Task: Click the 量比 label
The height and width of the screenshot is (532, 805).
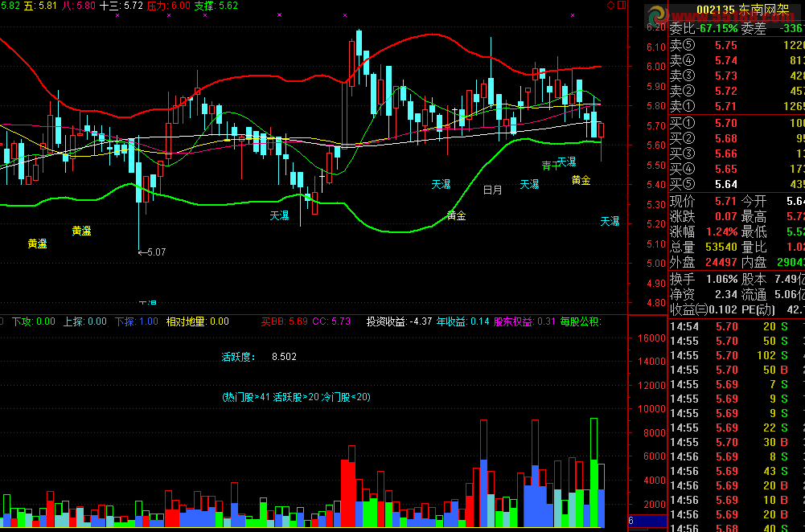Action: pos(754,248)
